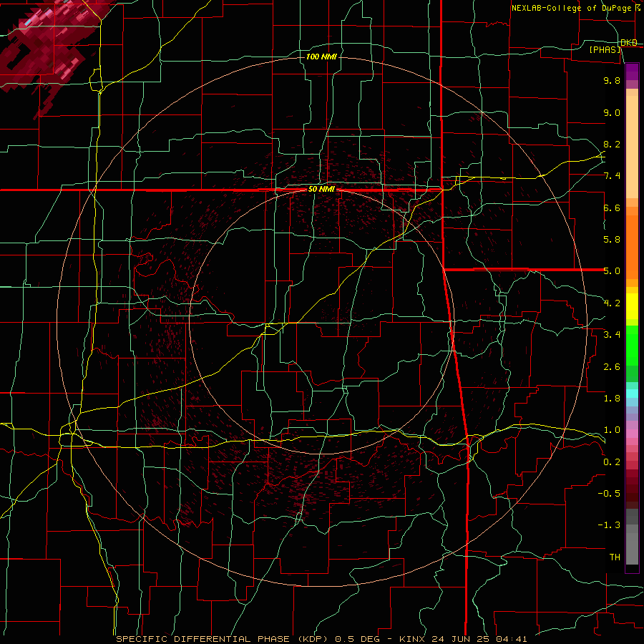Select the bright green segment of the color bar
Screen dimensions: 644x644
(x=632, y=345)
